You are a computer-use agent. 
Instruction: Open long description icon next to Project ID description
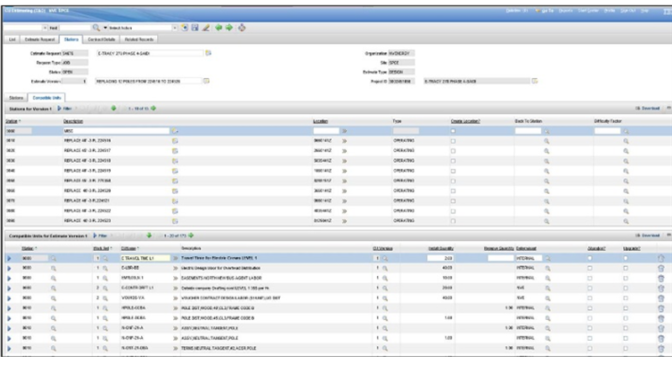coord(534,81)
